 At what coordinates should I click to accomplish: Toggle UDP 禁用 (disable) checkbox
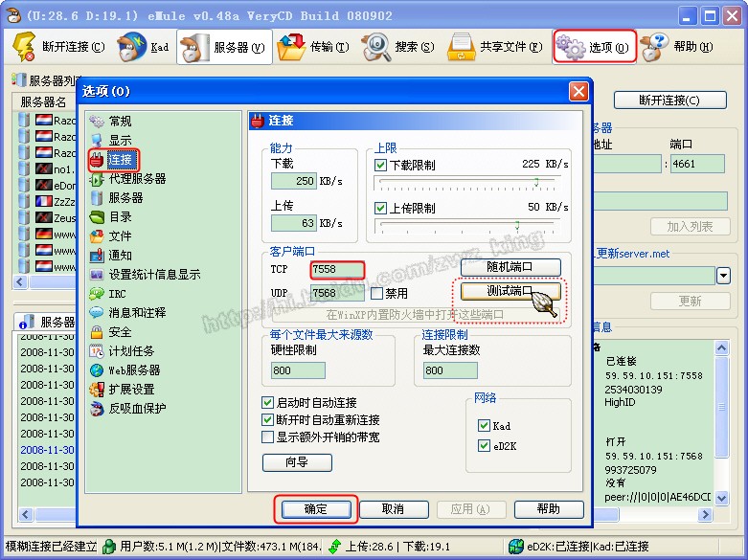coord(377,293)
